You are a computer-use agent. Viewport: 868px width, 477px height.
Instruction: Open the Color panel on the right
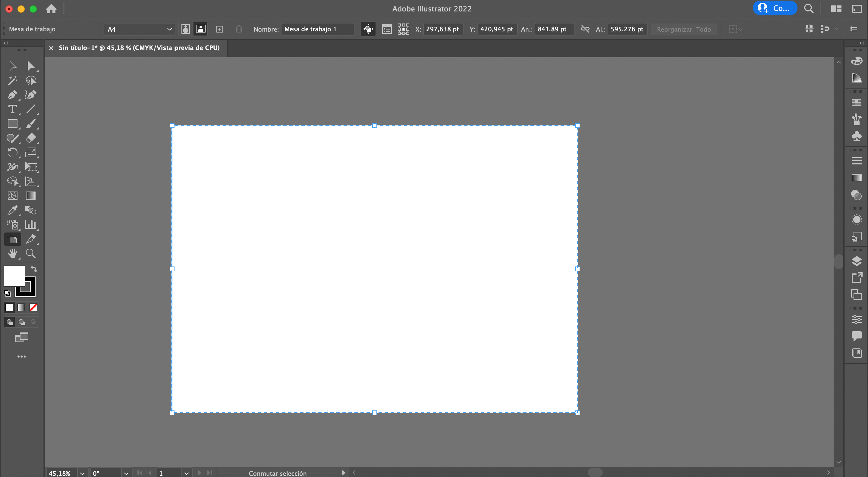[x=857, y=61]
